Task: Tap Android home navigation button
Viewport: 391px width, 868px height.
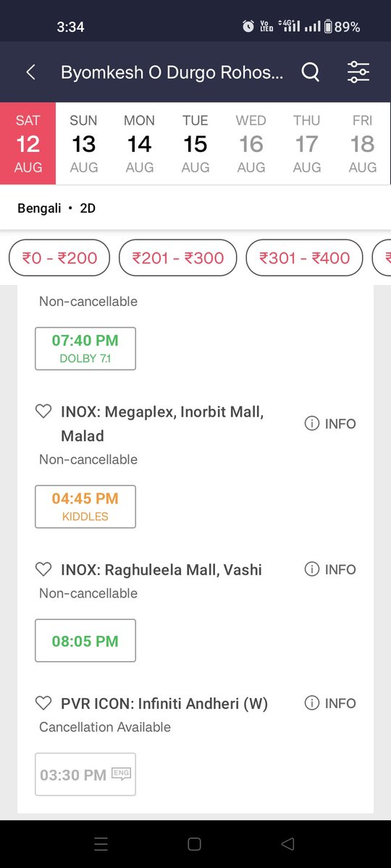Action: 194,844
